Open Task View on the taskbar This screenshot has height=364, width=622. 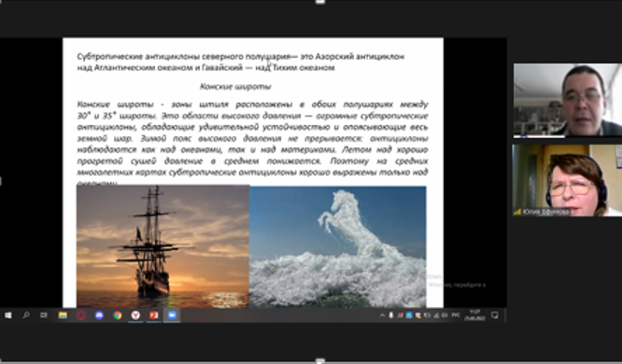coord(44,315)
